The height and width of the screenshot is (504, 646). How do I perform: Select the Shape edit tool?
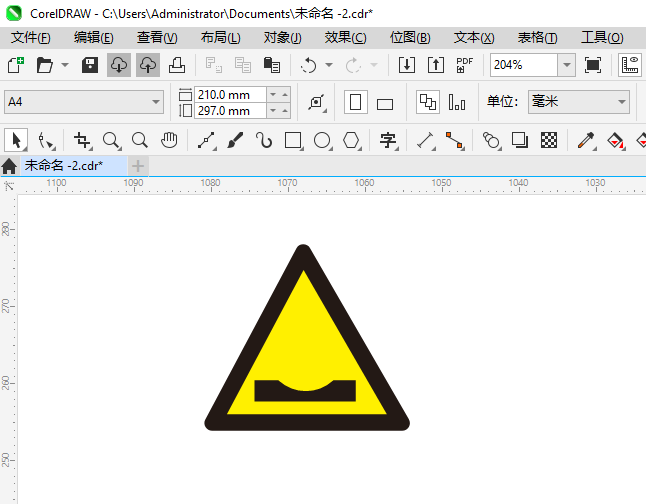coord(45,140)
